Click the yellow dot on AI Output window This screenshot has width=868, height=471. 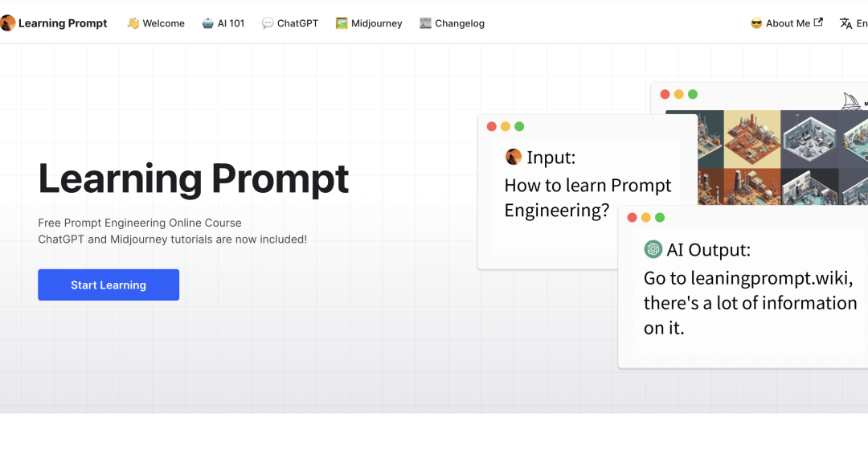click(646, 218)
